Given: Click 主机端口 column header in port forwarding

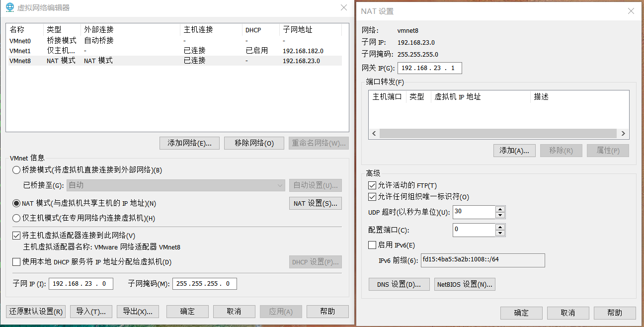Looking at the screenshot, I should point(387,97).
